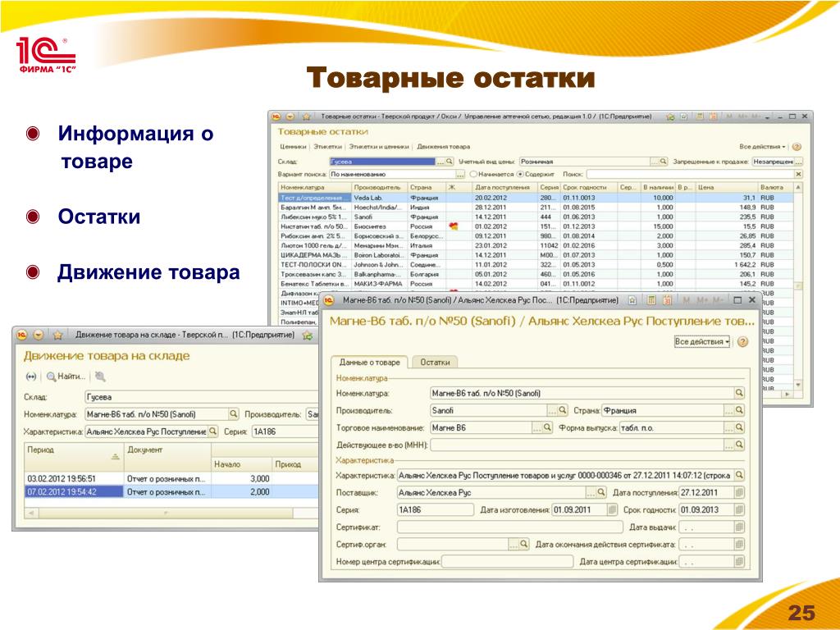Open ellipsis chooser for Запрещенные к продаже
Image resolution: width=840 pixels, height=630 pixels.
pos(799,162)
